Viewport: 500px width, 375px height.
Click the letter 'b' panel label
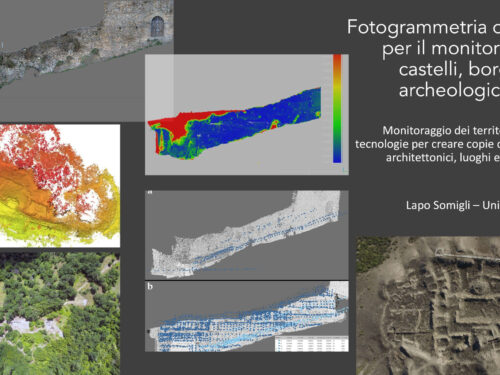click(x=150, y=286)
